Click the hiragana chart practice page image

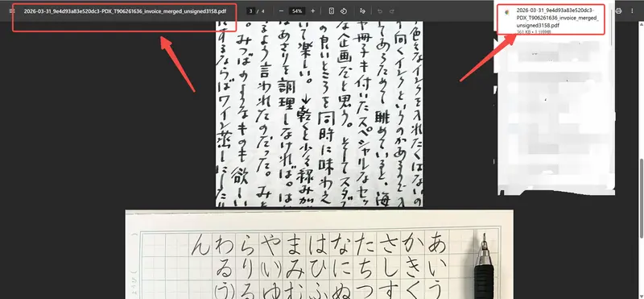tap(319, 255)
